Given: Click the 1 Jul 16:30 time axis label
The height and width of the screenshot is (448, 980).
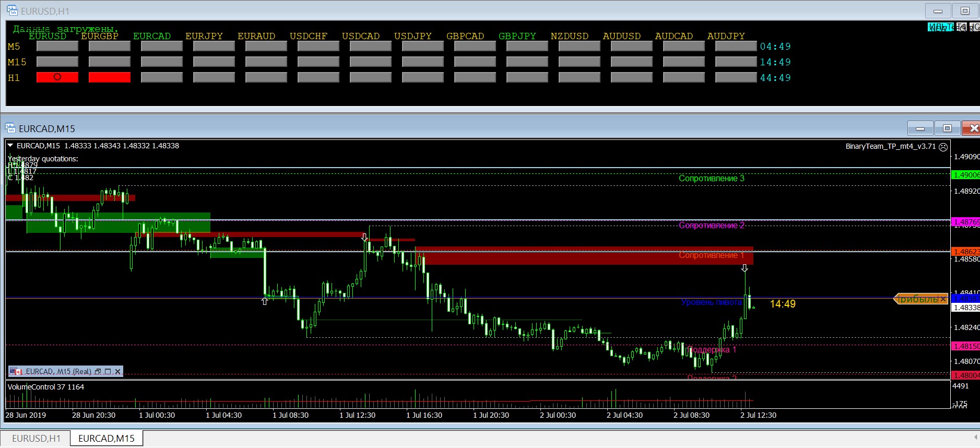Looking at the screenshot, I should [424, 415].
